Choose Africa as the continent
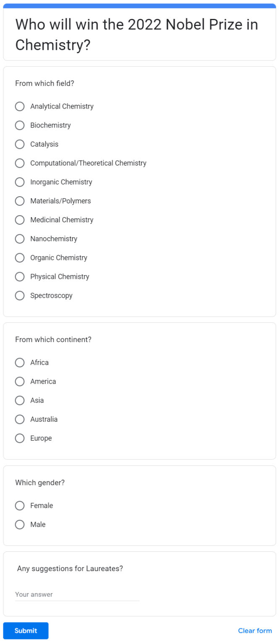The height and width of the screenshot is (644, 280). [x=20, y=362]
